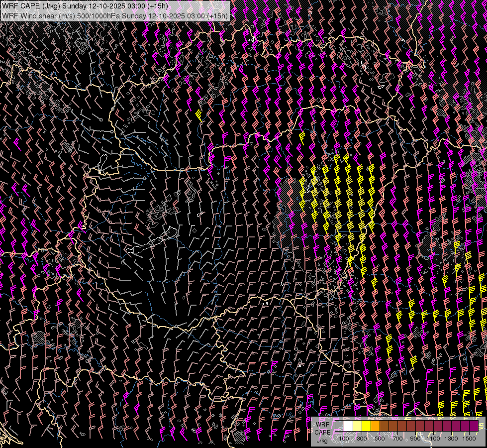Click the white swatch in the CAPE legend
This screenshot has width=487, height=448.
[348, 426]
